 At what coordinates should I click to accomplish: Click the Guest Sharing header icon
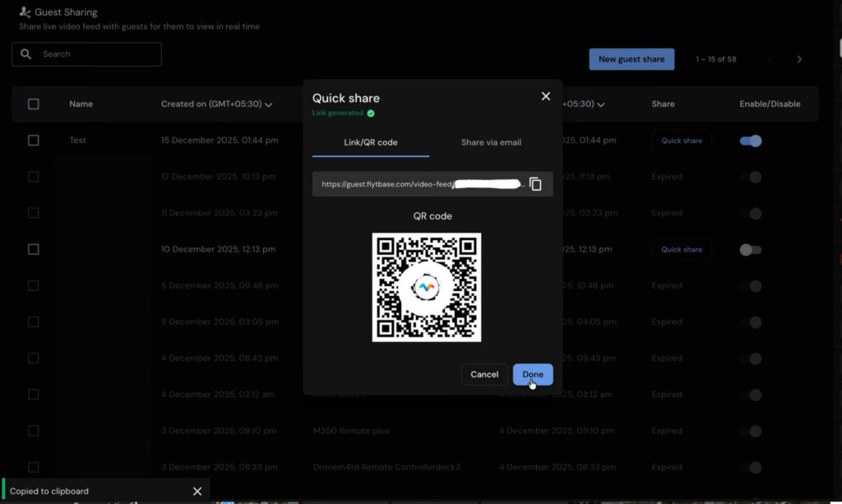point(25,12)
